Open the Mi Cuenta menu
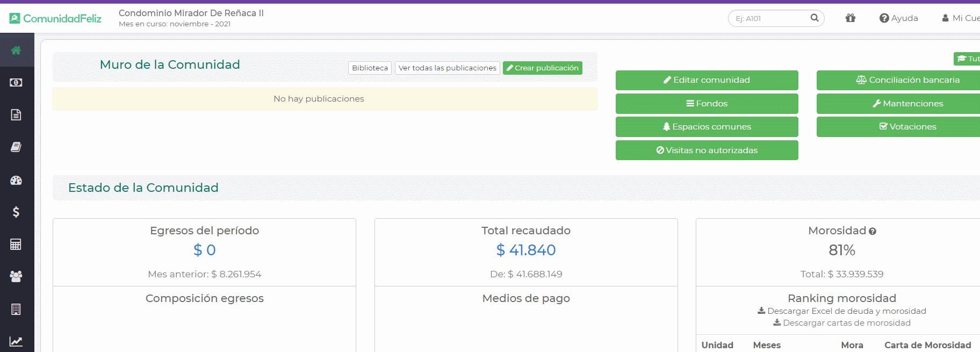This screenshot has width=980, height=352. [x=961, y=18]
